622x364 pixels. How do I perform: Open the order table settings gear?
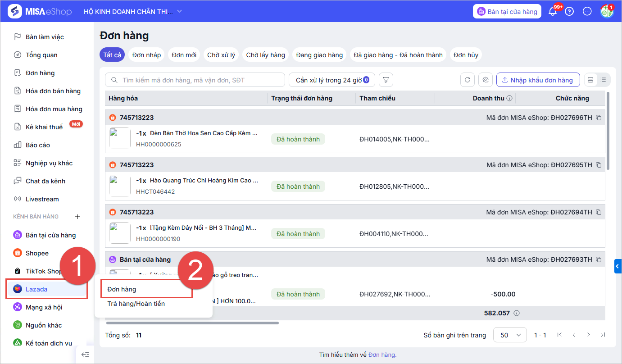pyautogui.click(x=486, y=80)
